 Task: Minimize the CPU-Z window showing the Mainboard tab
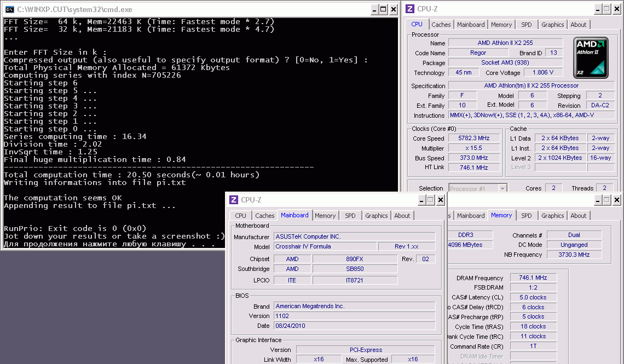click(421, 200)
